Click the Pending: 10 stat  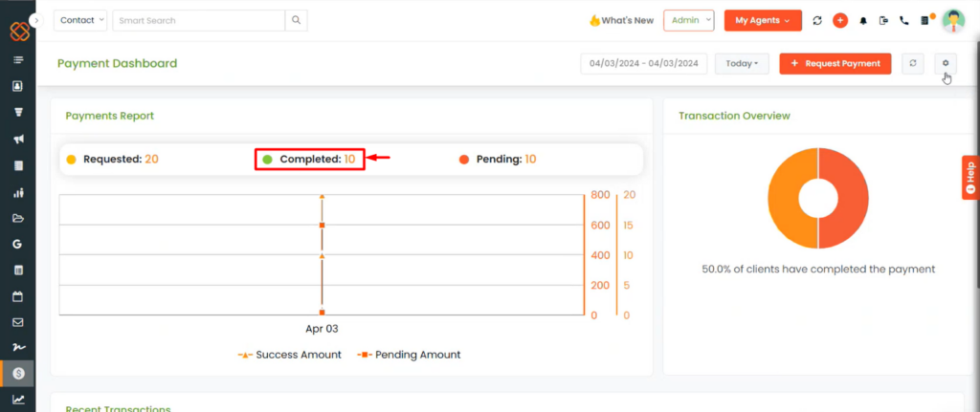(498, 160)
